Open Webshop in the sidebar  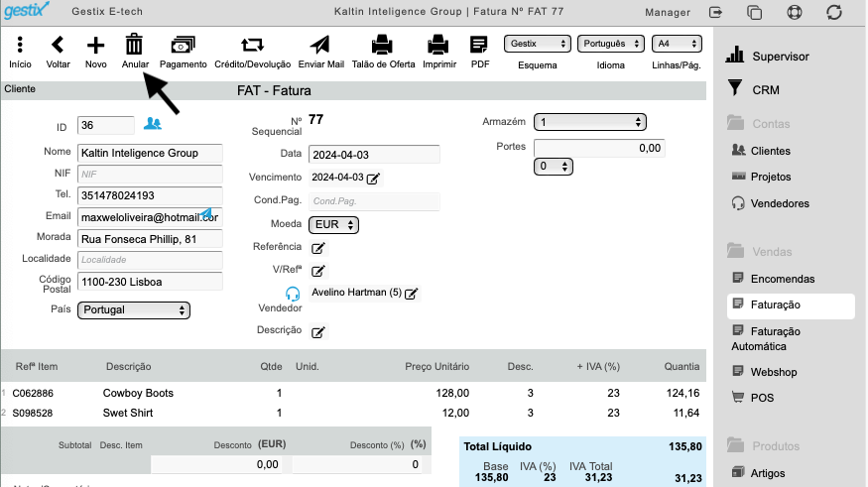(x=774, y=373)
